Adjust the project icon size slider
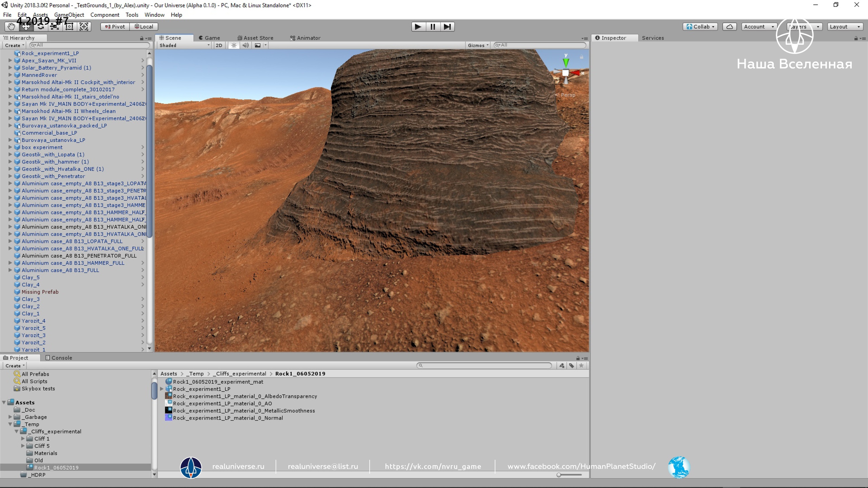Viewport: 868px width, 488px height. click(559, 475)
